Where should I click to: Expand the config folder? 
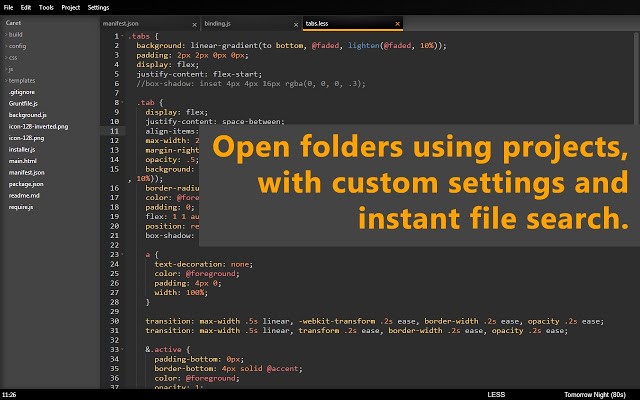click(15, 46)
